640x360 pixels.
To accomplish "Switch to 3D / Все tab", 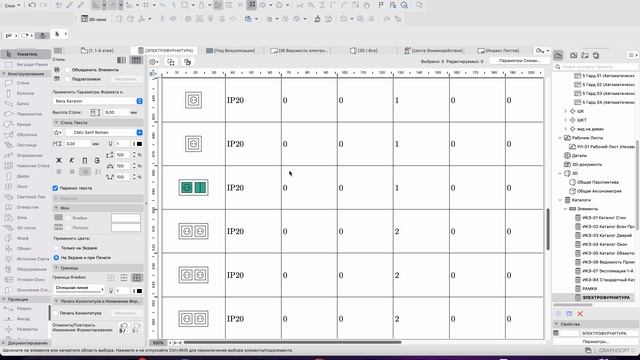I will 364,51.
